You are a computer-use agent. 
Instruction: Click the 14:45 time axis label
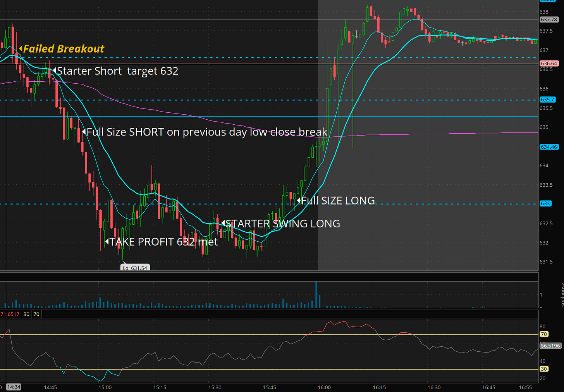[50, 387]
